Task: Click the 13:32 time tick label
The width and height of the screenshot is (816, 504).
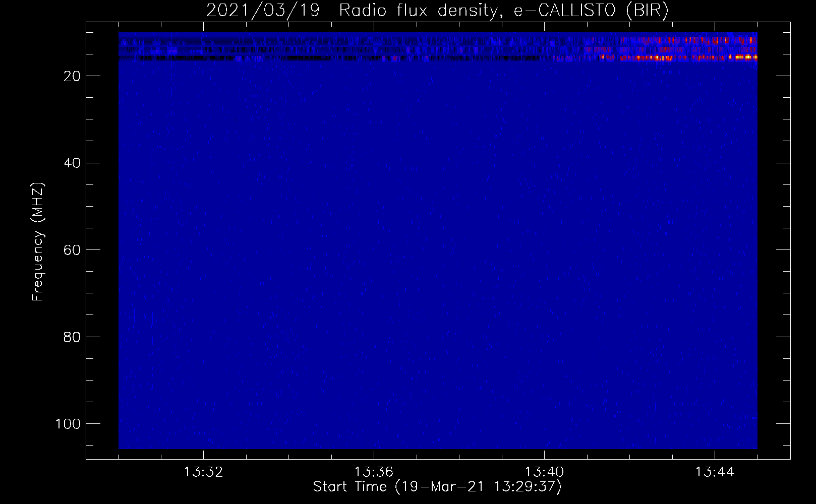Action: click(x=203, y=472)
